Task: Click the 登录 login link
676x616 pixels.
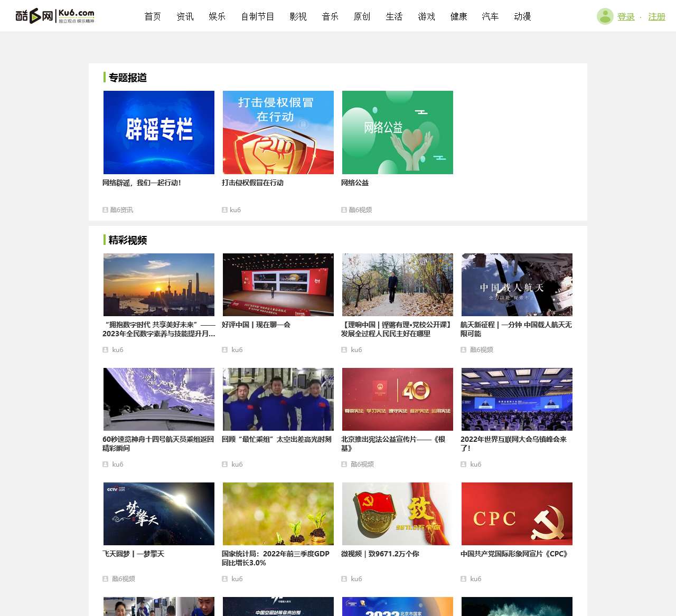Action: click(626, 17)
